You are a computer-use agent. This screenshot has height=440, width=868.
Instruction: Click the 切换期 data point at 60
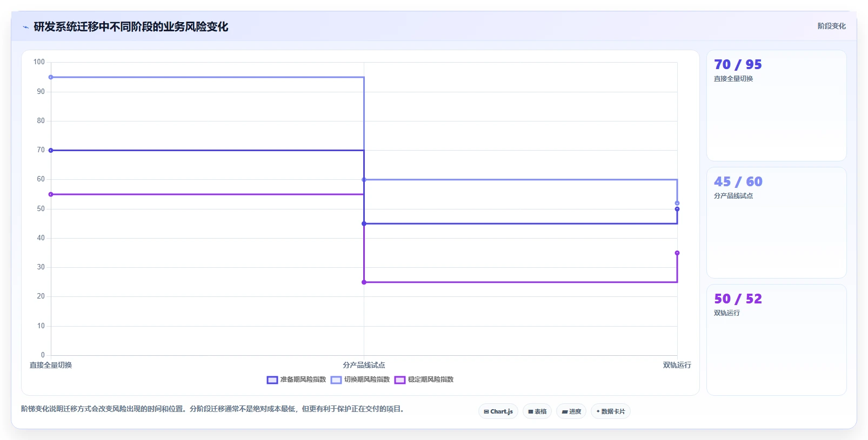[x=364, y=180]
